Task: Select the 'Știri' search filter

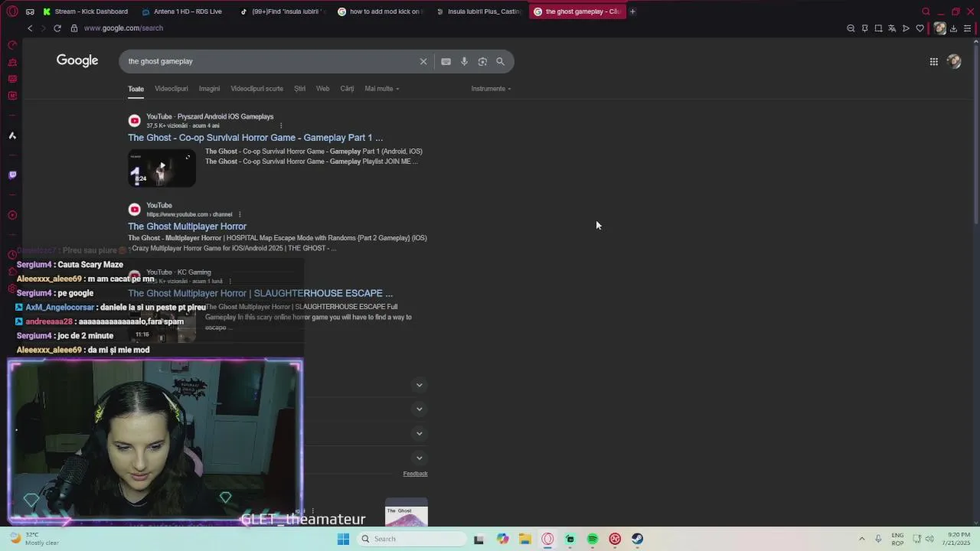Action: tap(299, 89)
